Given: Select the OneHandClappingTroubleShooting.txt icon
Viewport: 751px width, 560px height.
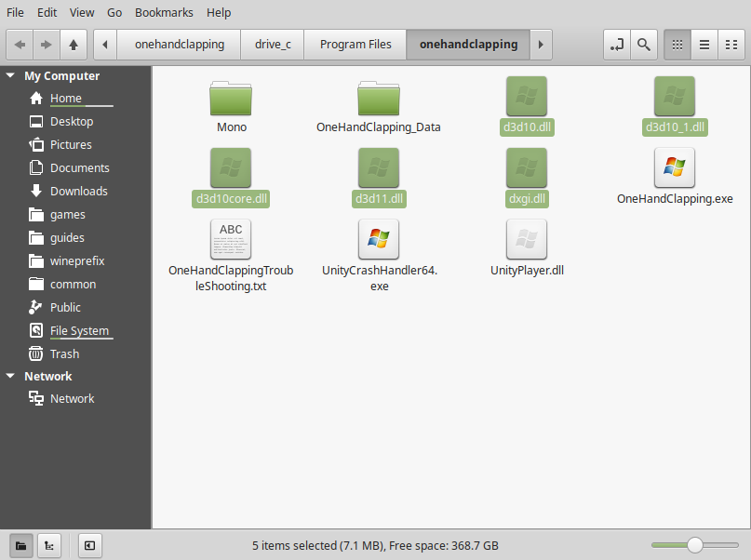Looking at the screenshot, I should coord(231,239).
